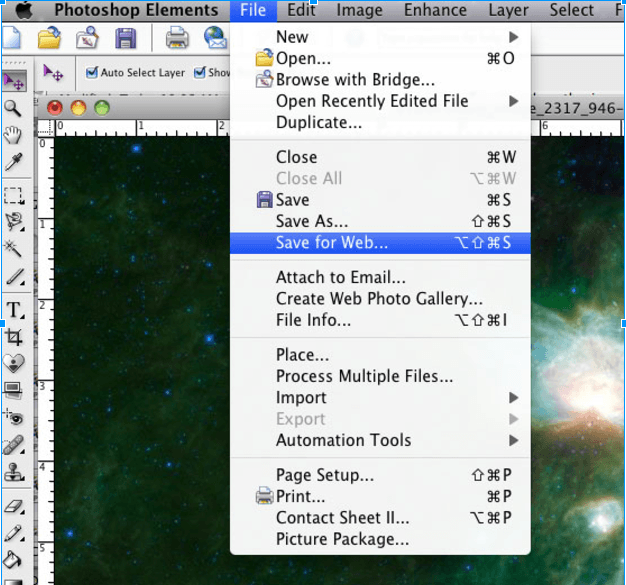Open the Image menu
Screen dimensions: 626x585
[359, 10]
